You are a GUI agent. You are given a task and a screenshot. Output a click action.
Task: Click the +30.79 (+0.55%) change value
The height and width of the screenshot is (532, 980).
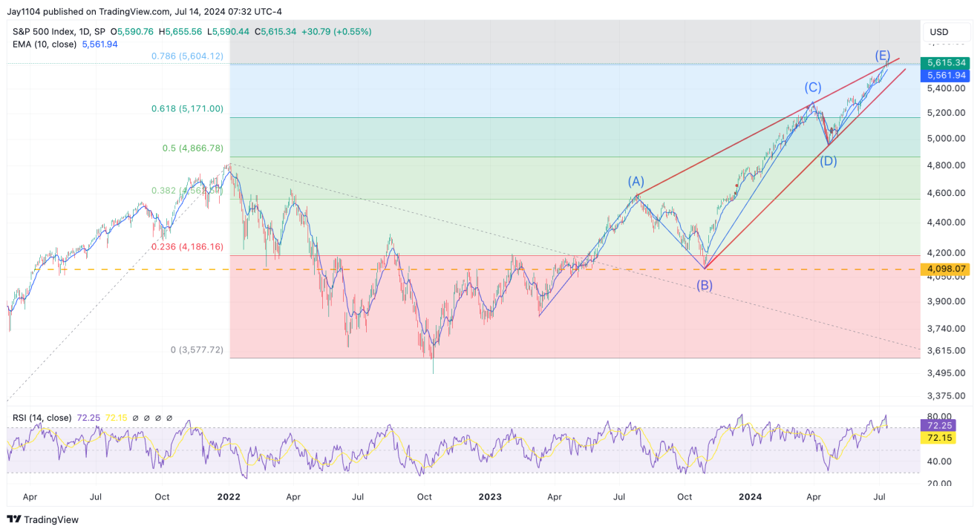[336, 32]
